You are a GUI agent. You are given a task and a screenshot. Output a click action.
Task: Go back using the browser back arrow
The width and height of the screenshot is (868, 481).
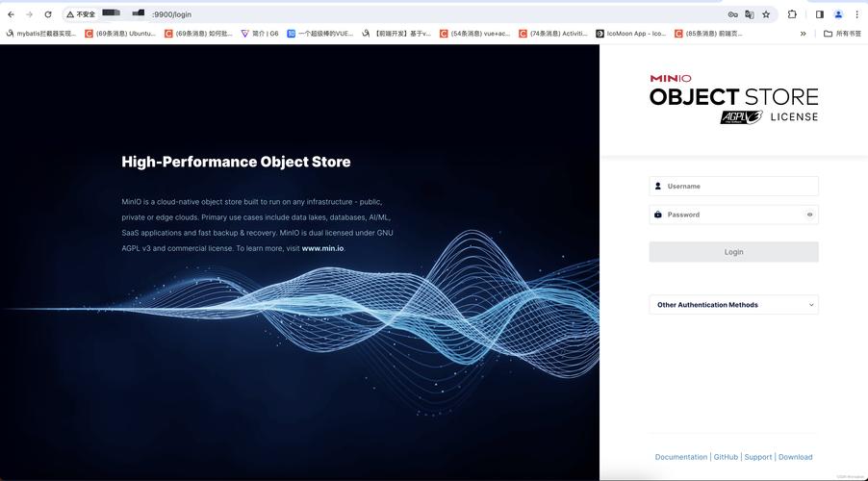[x=12, y=14]
